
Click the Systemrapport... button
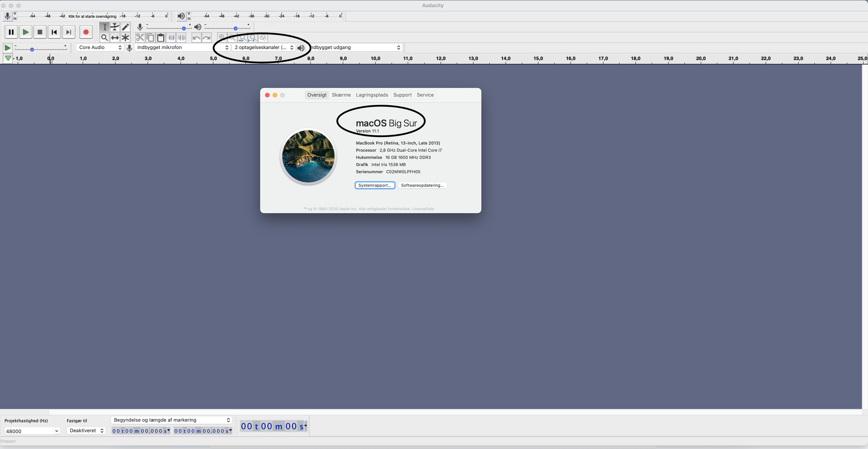(x=375, y=185)
